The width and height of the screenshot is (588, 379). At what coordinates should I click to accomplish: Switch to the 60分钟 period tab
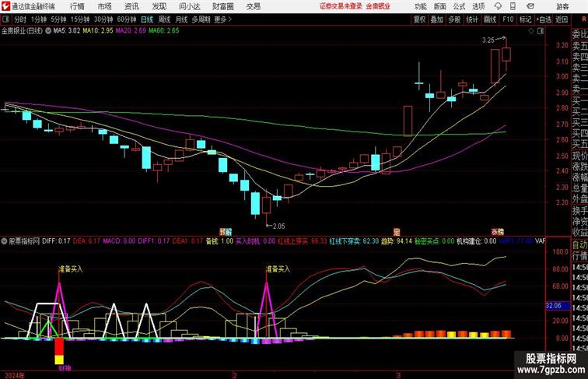(127, 19)
